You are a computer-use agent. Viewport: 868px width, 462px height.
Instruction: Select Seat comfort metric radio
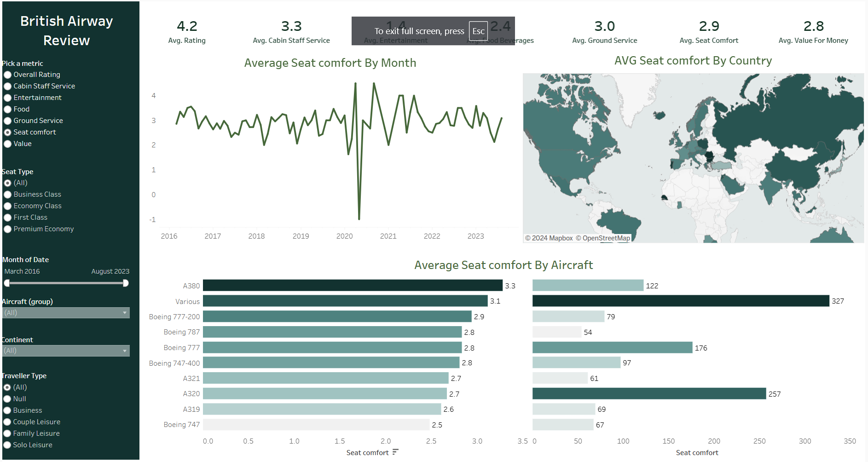click(x=7, y=132)
